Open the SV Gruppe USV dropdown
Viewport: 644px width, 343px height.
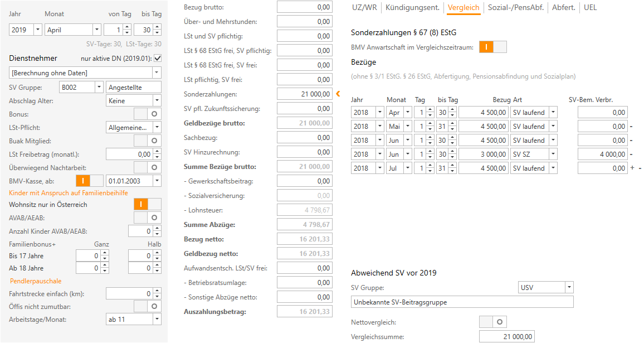569,287
